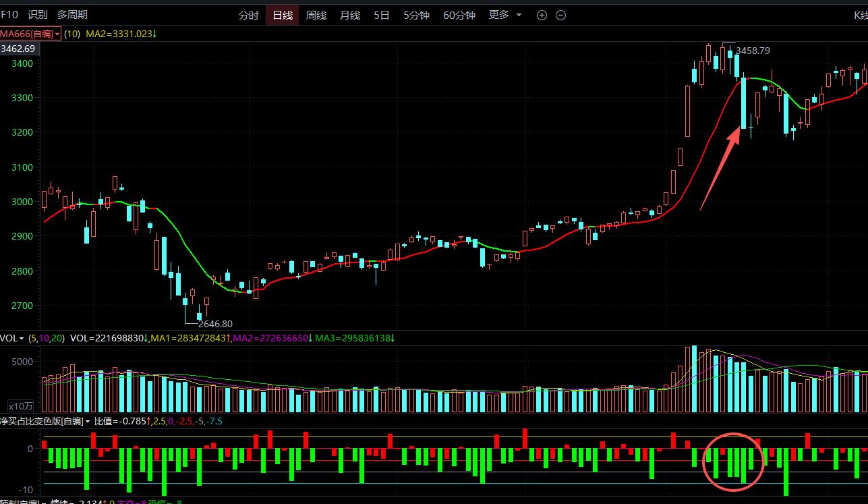Zoom out the chart with minus icon
Viewport: 868px width, 504px height.
[560, 16]
